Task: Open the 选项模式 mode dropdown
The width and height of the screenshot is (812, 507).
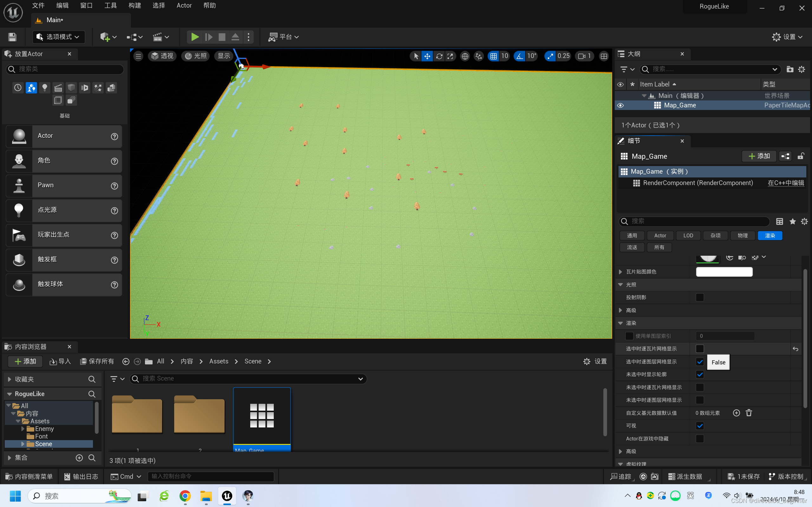Action: click(x=59, y=37)
